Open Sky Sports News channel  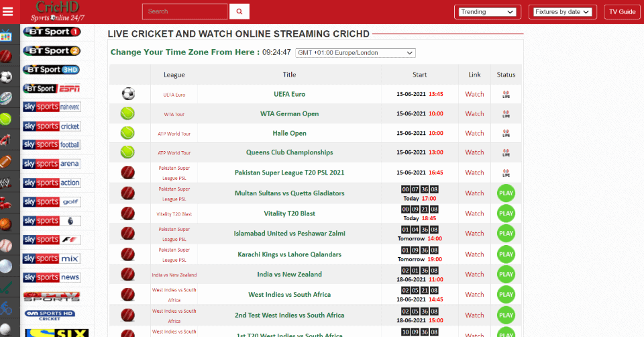(x=52, y=277)
